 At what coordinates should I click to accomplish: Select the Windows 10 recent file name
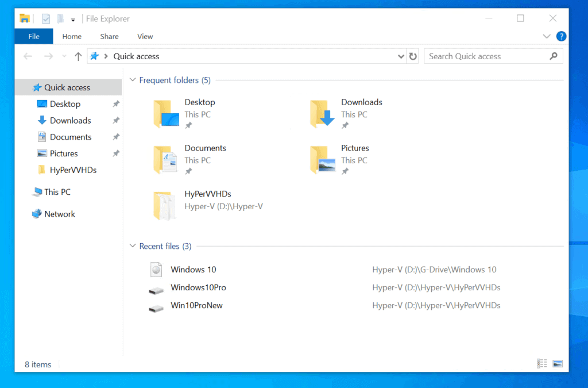tap(193, 270)
